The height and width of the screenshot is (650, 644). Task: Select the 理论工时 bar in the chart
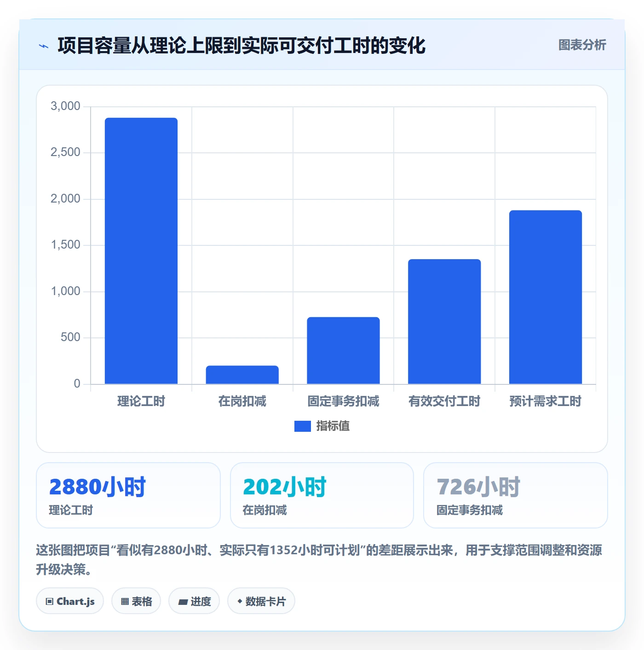(x=141, y=251)
